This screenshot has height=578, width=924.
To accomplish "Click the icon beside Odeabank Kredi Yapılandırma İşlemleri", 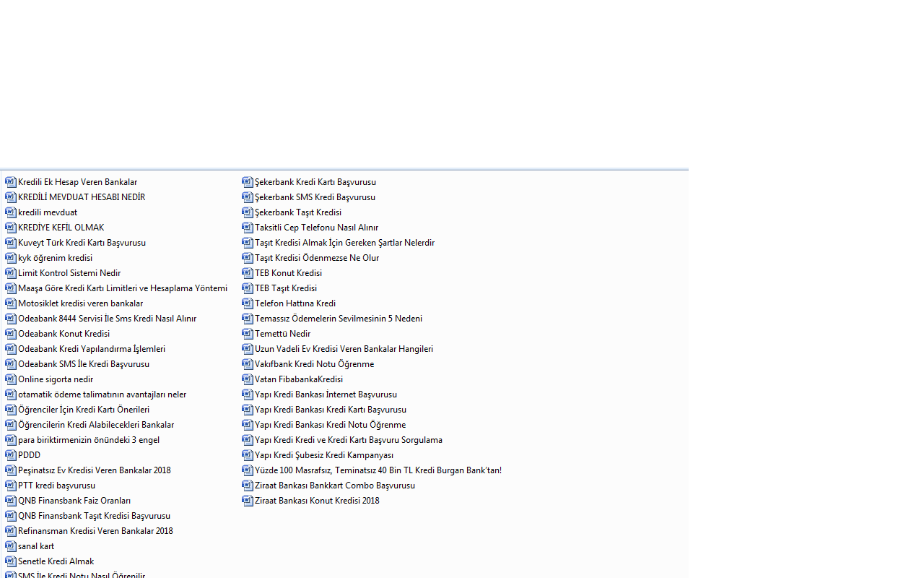I will pos(11,349).
